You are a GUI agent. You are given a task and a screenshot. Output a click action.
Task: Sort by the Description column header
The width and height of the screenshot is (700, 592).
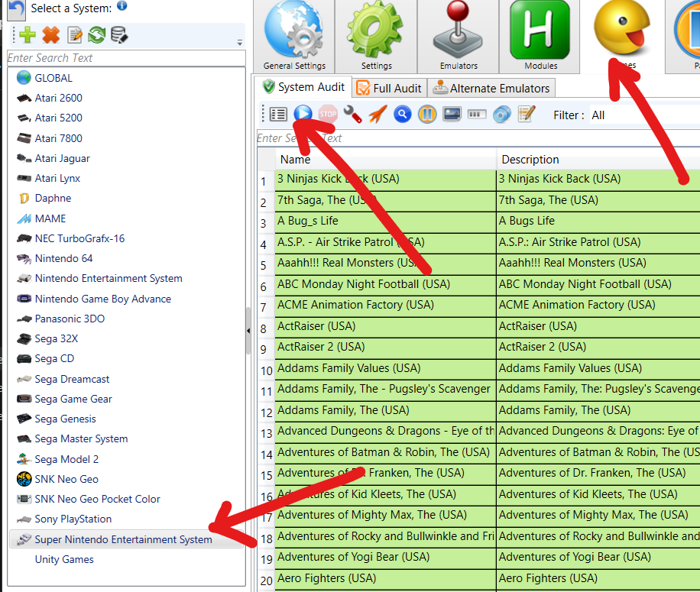tap(598, 159)
